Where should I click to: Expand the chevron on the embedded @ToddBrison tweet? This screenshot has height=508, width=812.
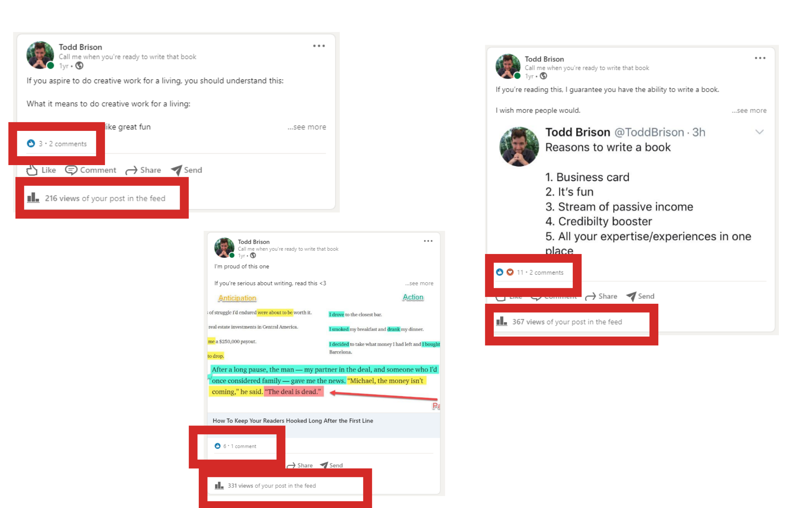pyautogui.click(x=759, y=132)
